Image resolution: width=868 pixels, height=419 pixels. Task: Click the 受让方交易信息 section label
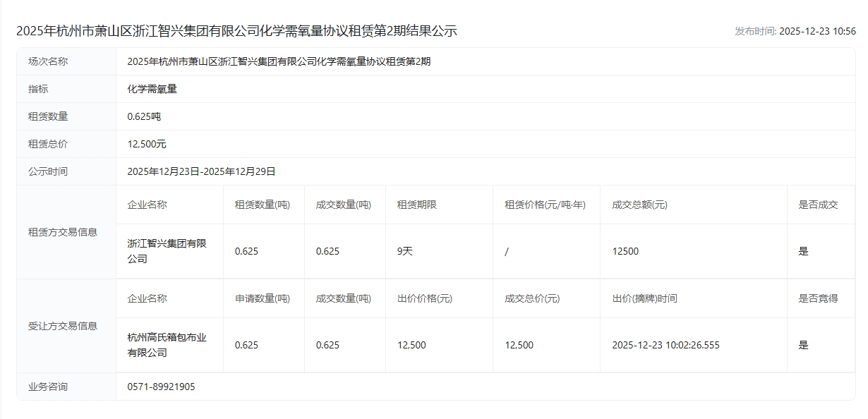(x=63, y=326)
